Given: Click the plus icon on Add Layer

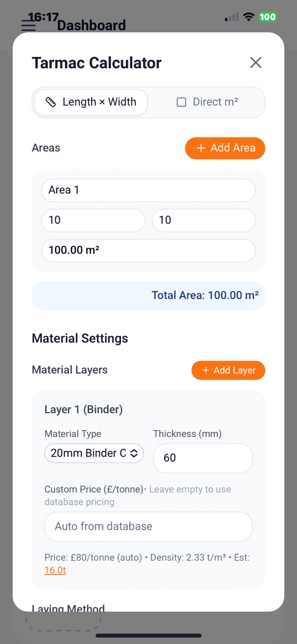Looking at the screenshot, I should click(x=205, y=370).
